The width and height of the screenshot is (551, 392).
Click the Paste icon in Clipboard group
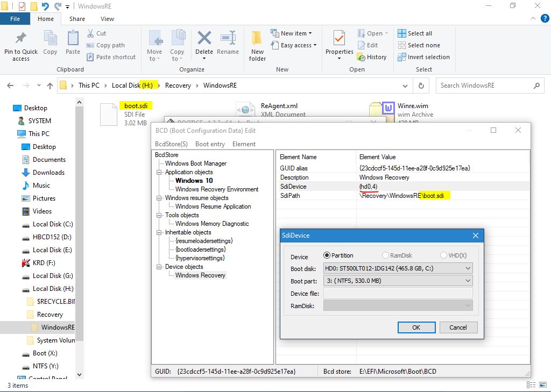(x=73, y=40)
